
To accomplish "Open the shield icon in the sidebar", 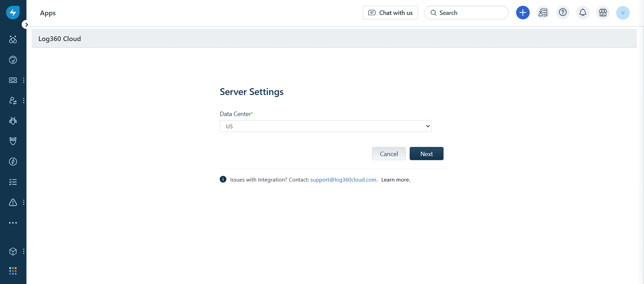I will (13, 141).
